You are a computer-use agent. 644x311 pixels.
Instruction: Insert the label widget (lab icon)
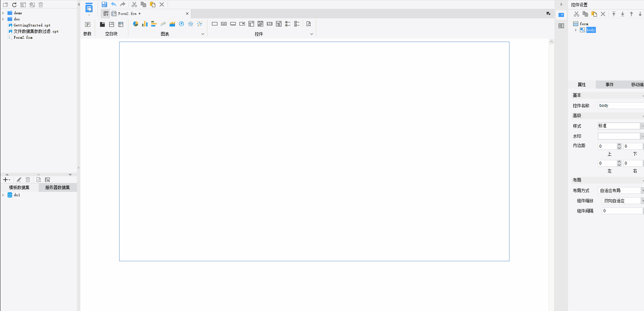click(x=224, y=24)
